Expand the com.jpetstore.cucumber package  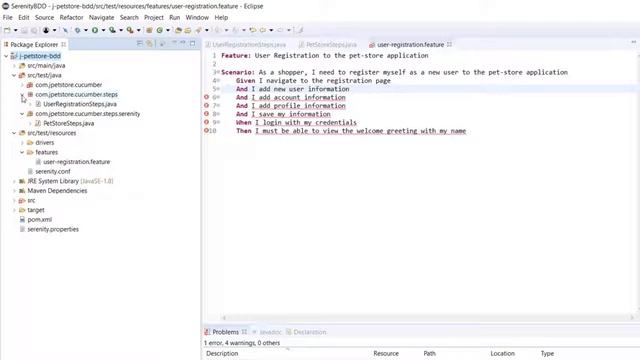click(22, 85)
